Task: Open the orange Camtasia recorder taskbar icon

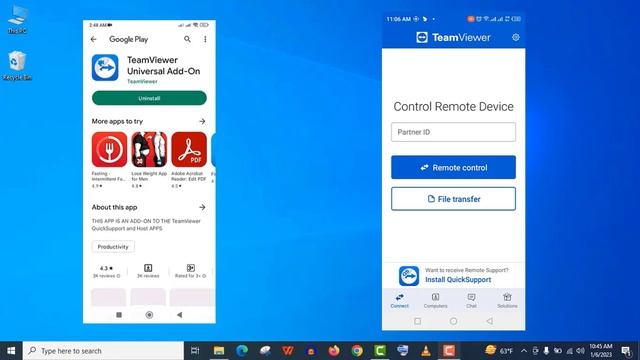Action: pyautogui.click(x=449, y=351)
